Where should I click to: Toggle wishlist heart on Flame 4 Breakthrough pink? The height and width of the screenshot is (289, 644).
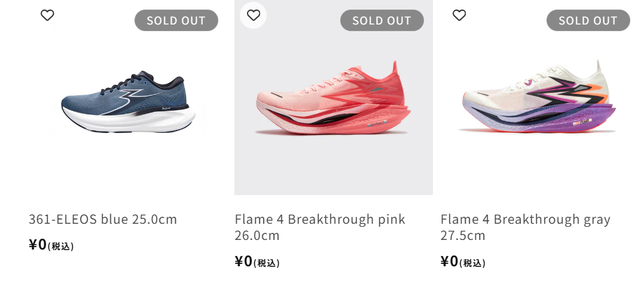point(254,15)
